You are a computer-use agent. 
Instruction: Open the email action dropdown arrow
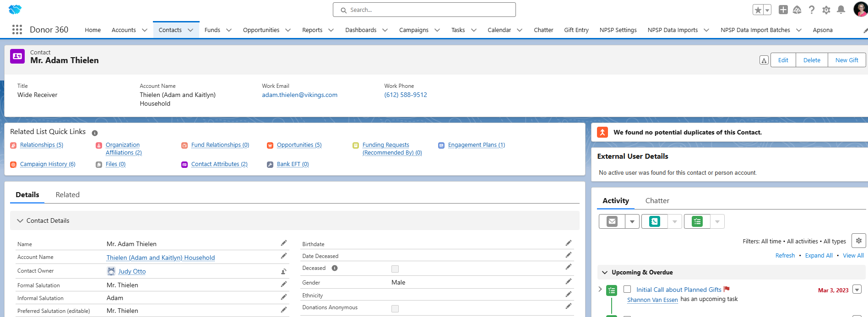tap(632, 221)
